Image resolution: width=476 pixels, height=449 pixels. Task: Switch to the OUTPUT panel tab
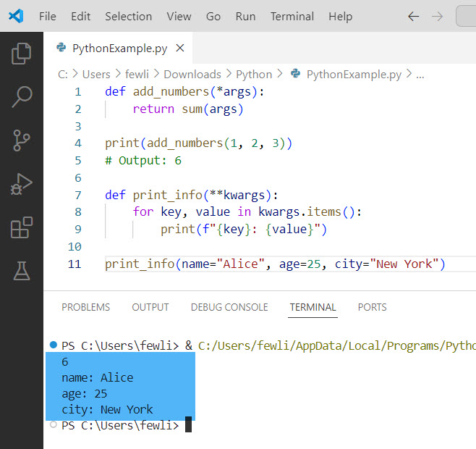coord(150,307)
